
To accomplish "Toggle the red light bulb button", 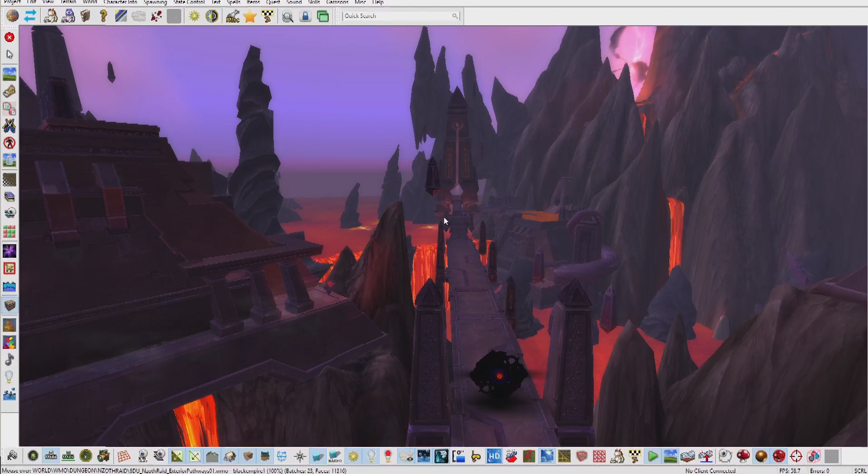I will tap(388, 456).
